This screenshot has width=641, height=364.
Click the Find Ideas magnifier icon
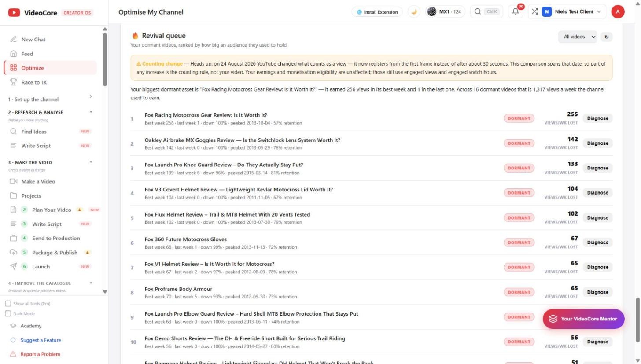pos(13,131)
